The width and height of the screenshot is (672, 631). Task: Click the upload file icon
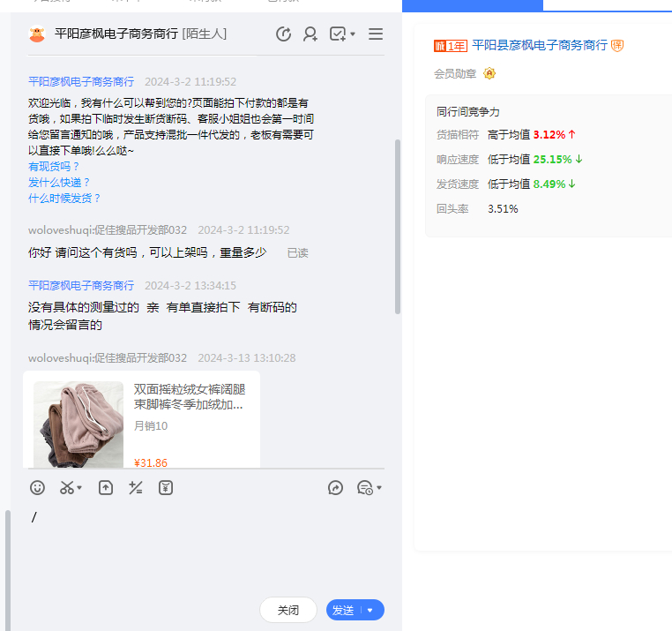[106, 487]
